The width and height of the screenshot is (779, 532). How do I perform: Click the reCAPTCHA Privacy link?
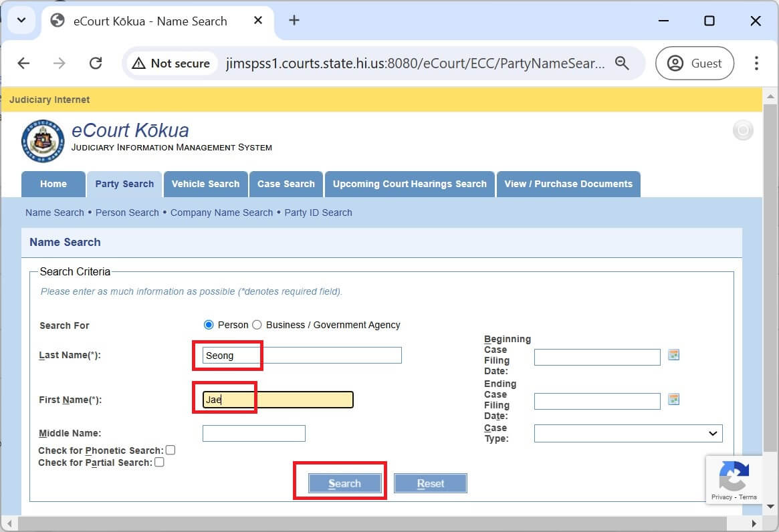(721, 497)
